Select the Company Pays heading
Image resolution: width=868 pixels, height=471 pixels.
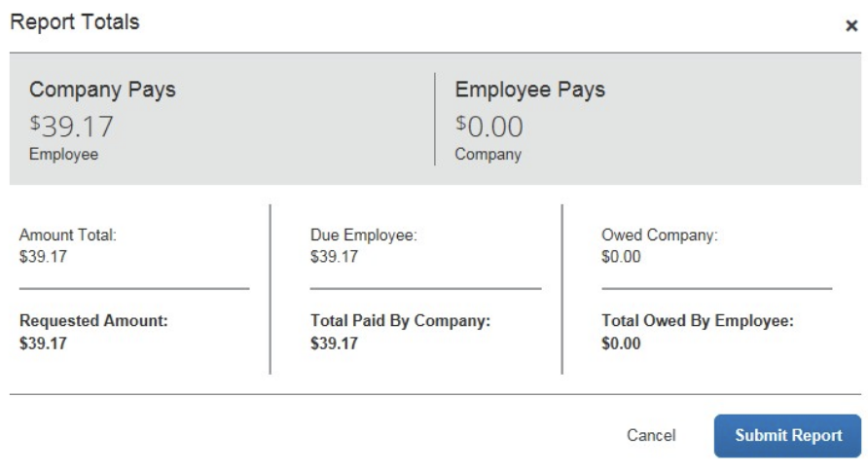click(x=102, y=90)
